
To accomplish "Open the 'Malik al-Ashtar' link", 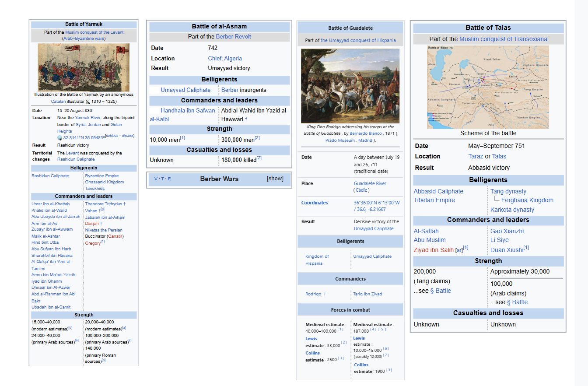I will tap(45, 236).
